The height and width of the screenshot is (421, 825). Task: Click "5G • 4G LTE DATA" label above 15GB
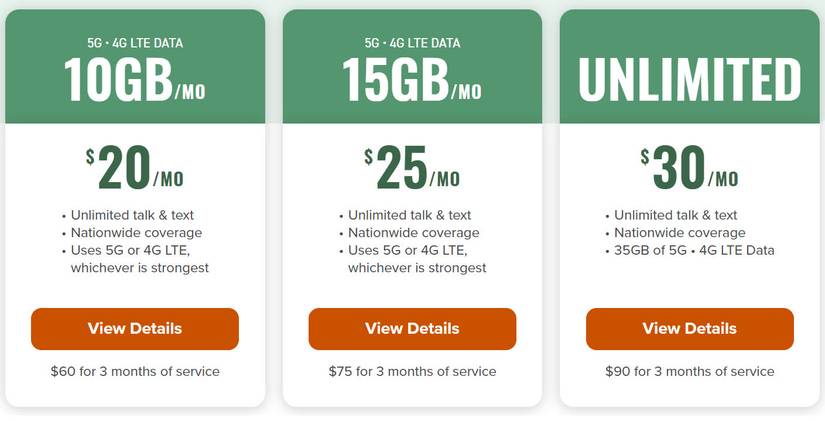click(412, 43)
